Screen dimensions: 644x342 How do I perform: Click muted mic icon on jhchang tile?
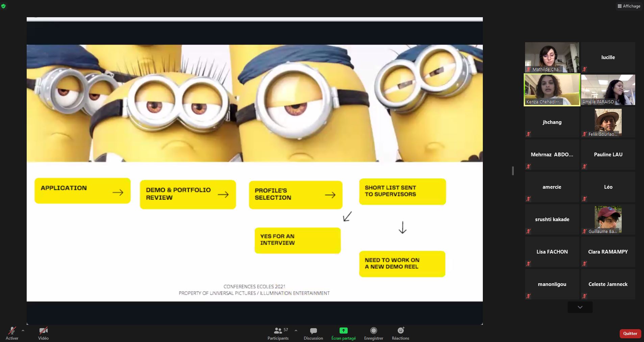[528, 134]
